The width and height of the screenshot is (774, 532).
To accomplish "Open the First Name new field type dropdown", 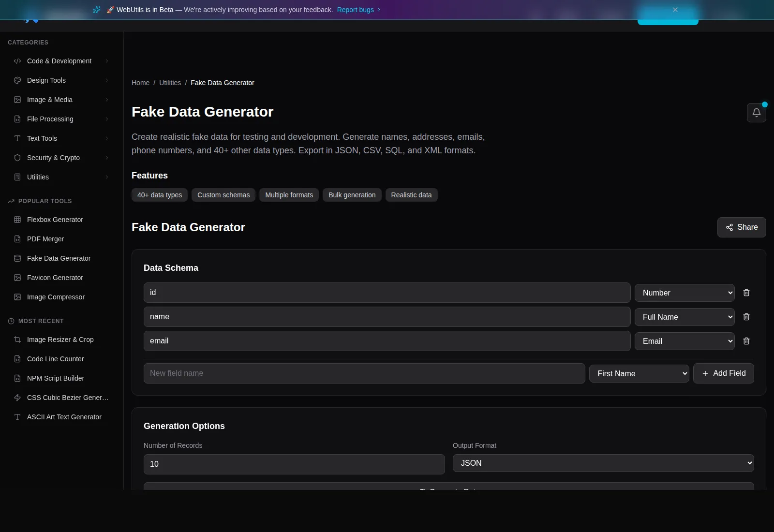I will coord(639,373).
